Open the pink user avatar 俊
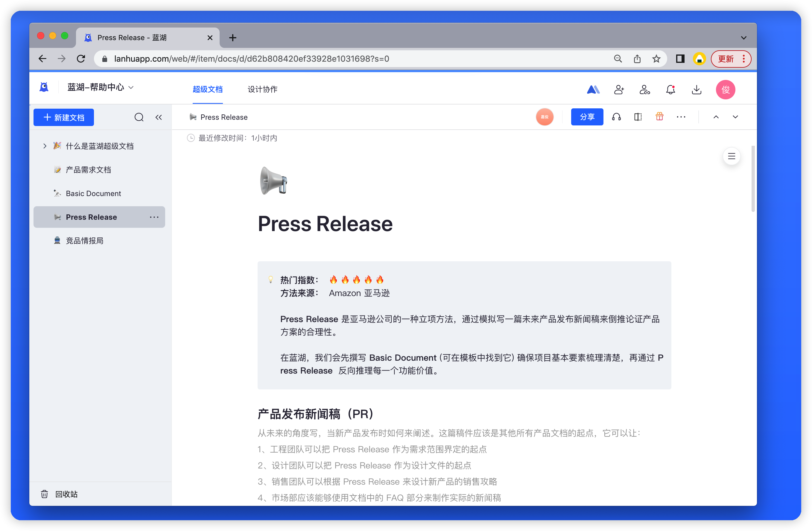Viewport: 812px width, 531px height. coord(725,89)
